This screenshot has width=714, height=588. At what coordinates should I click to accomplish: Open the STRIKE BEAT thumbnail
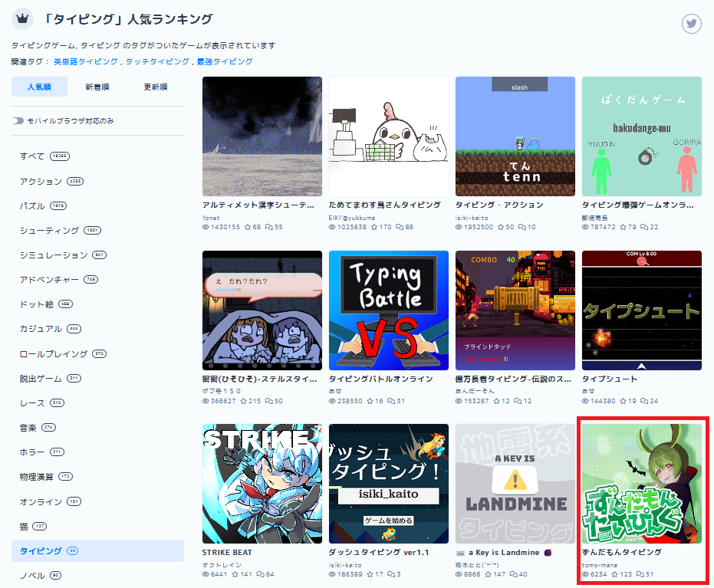(x=262, y=484)
